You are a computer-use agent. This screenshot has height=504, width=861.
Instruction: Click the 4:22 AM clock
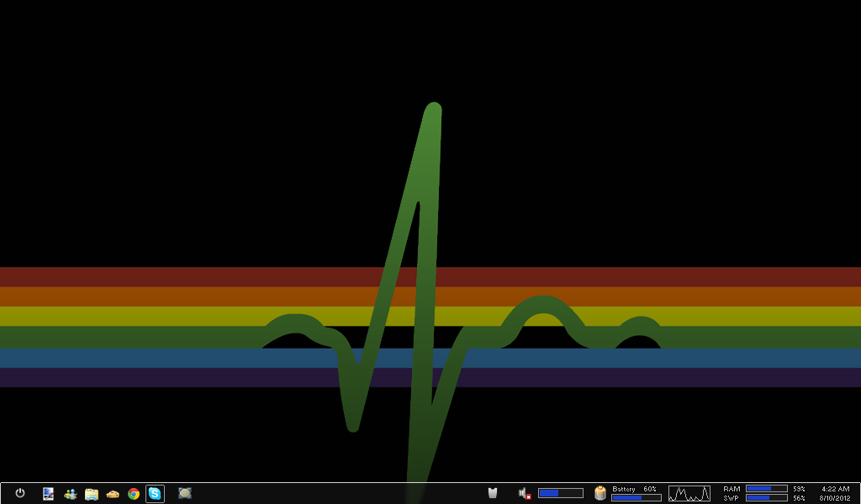(836, 489)
